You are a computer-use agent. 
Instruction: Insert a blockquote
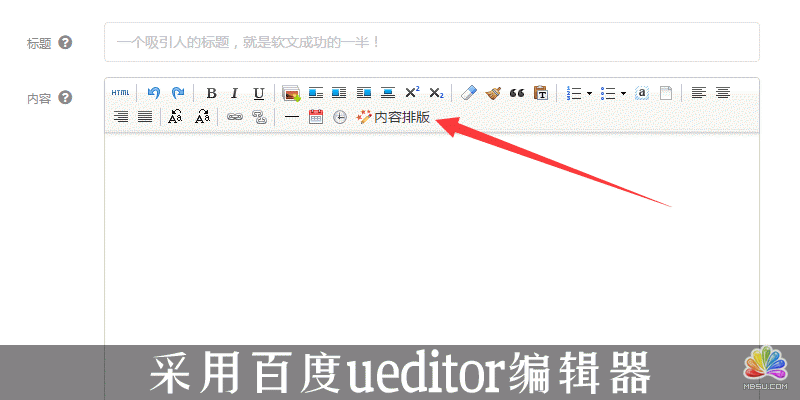517,93
